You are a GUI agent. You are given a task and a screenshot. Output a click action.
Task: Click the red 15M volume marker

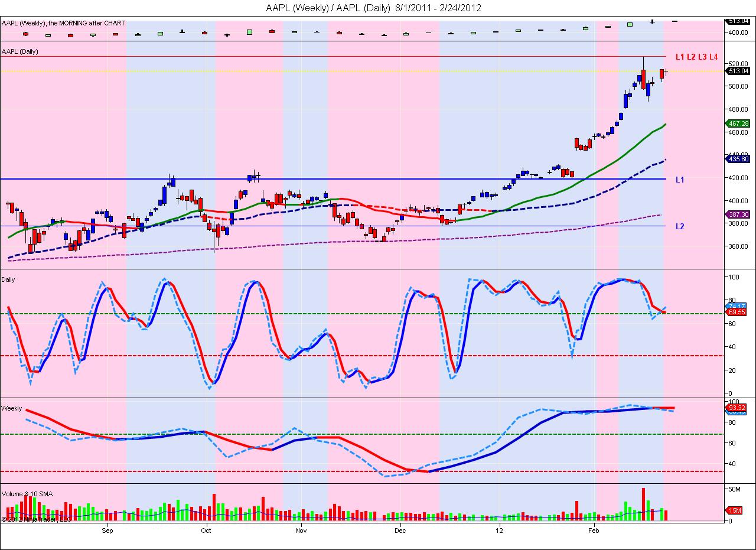pos(734,510)
